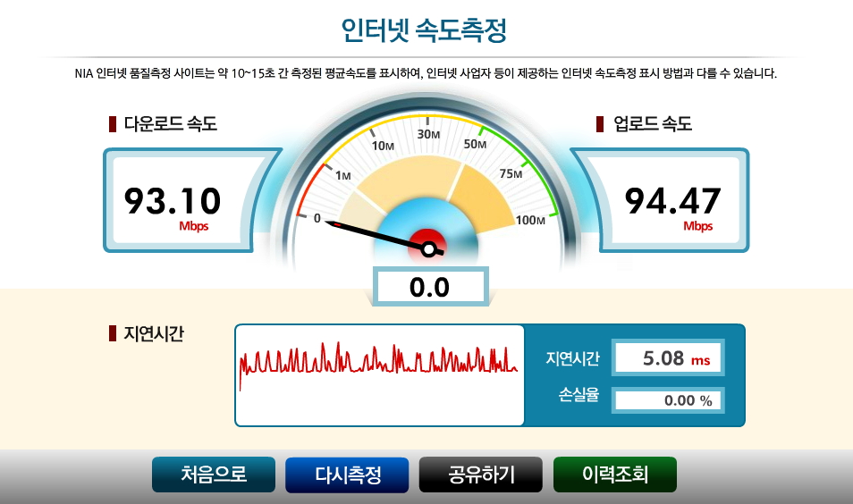This screenshot has height=504, width=853.
Task: Click the 0 mark on the gauge
Action: click(x=317, y=219)
